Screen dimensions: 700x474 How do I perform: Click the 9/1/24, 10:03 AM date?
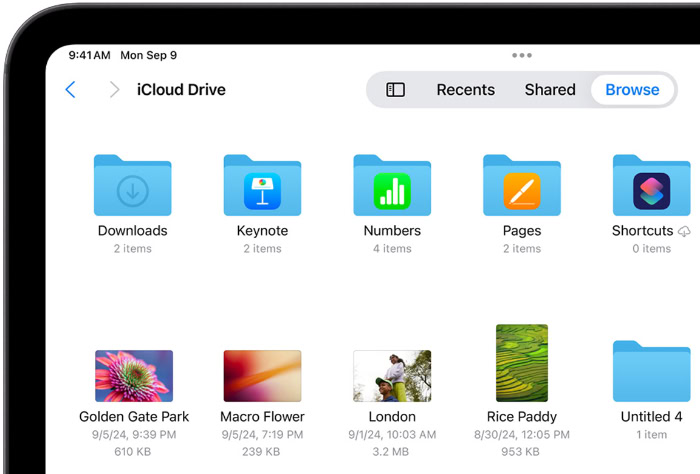392,435
